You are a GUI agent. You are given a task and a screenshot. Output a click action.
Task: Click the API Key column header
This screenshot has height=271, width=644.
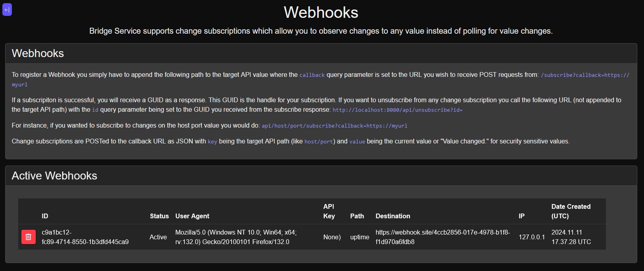pyautogui.click(x=329, y=211)
